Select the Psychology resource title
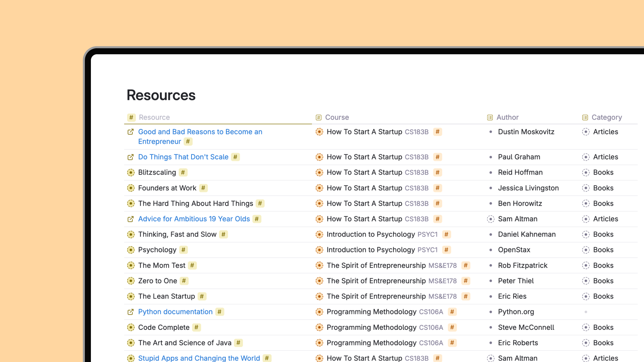This screenshot has height=362, width=644. 157,250
